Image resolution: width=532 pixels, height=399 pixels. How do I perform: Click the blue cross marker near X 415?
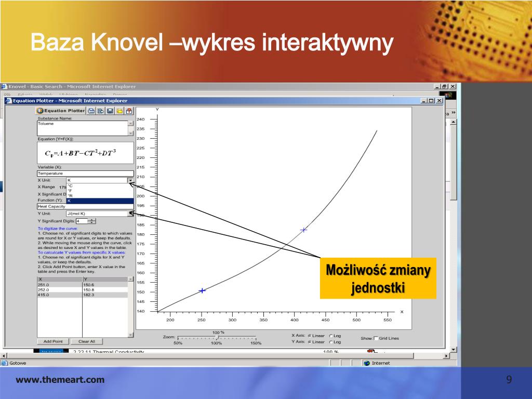[303, 230]
